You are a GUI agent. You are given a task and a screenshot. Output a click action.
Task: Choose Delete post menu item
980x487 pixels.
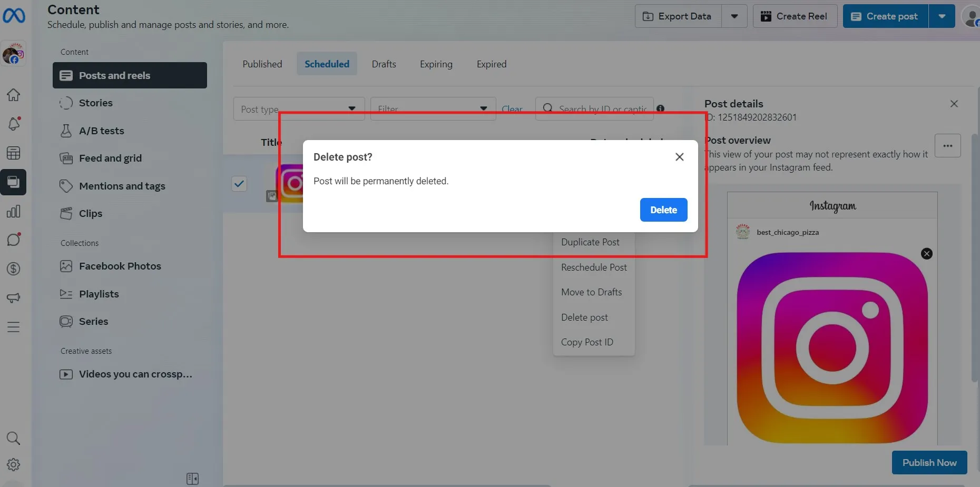click(x=594, y=317)
